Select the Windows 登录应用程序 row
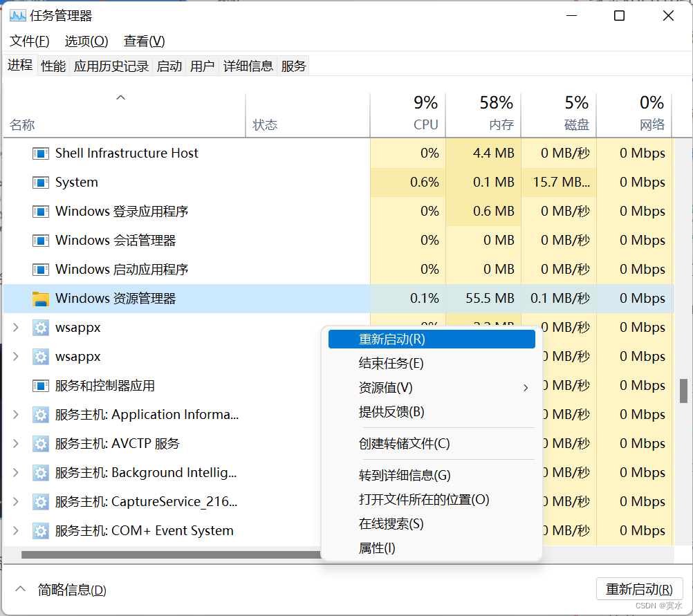 click(x=338, y=212)
